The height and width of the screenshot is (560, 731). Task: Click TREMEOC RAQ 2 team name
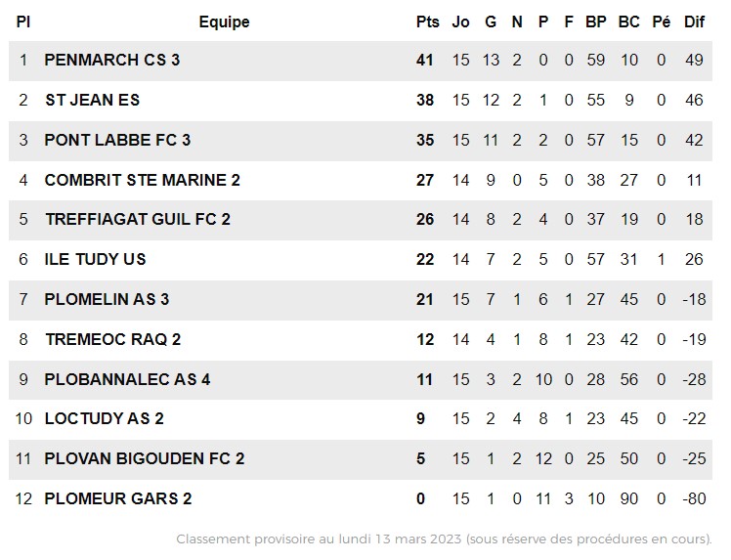(x=112, y=339)
